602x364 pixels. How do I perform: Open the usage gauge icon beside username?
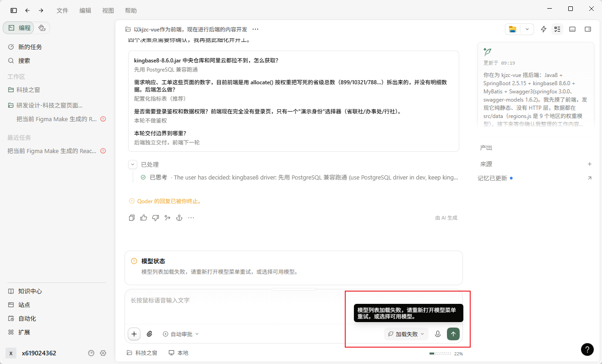coord(91,353)
